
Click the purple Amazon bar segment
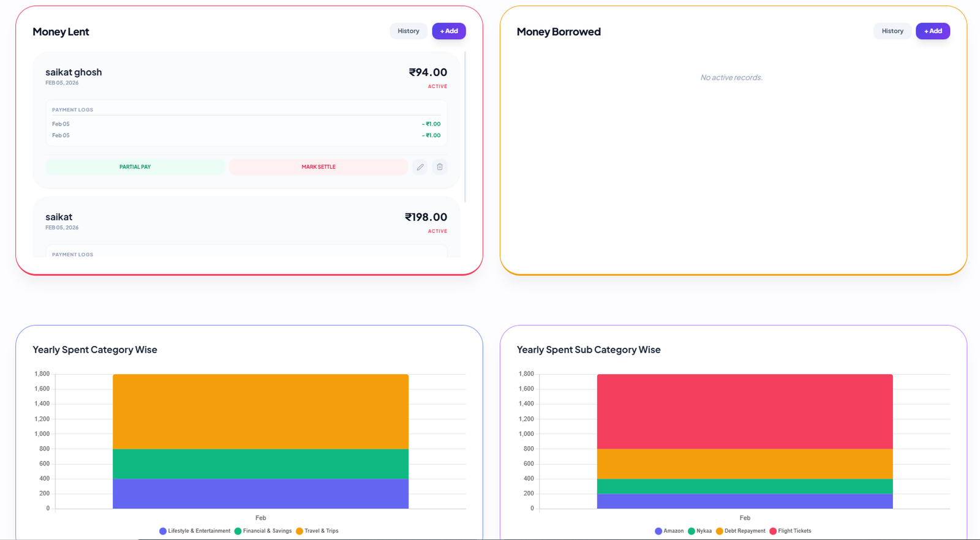[x=745, y=501]
